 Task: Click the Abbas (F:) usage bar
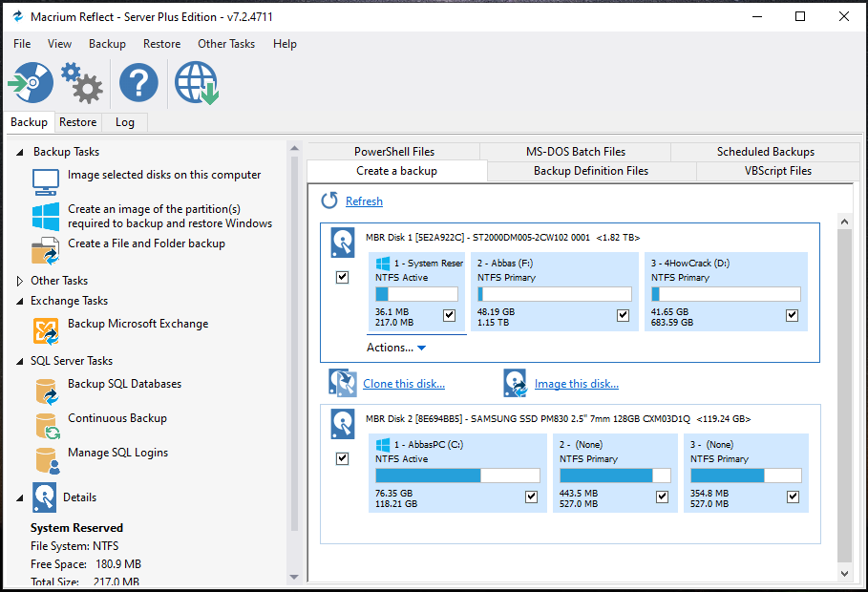pos(554,293)
